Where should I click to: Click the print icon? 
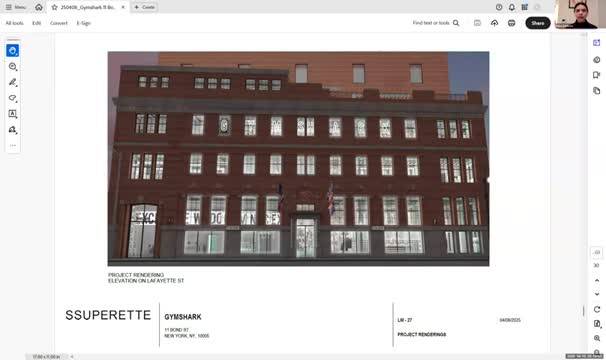[511, 23]
